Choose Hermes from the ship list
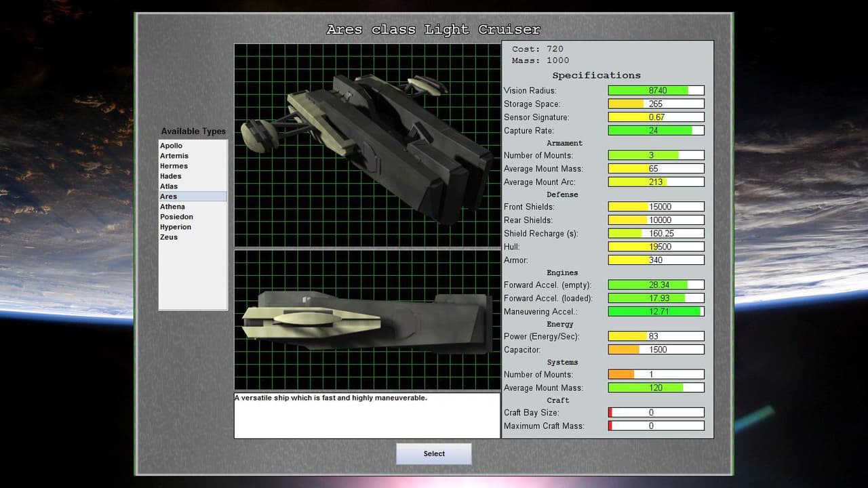The width and height of the screenshot is (868, 488). pyautogui.click(x=193, y=166)
